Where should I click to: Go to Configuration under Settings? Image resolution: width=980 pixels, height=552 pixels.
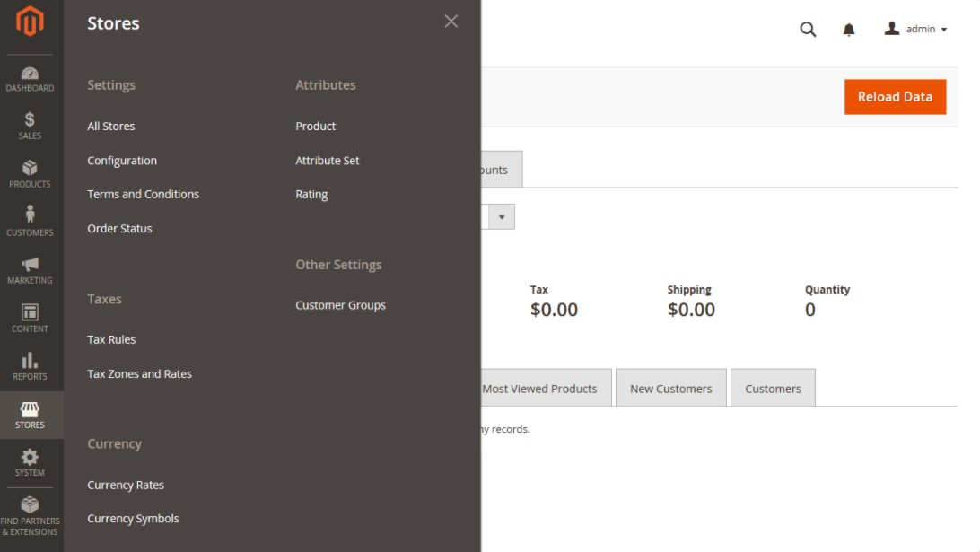click(x=122, y=161)
